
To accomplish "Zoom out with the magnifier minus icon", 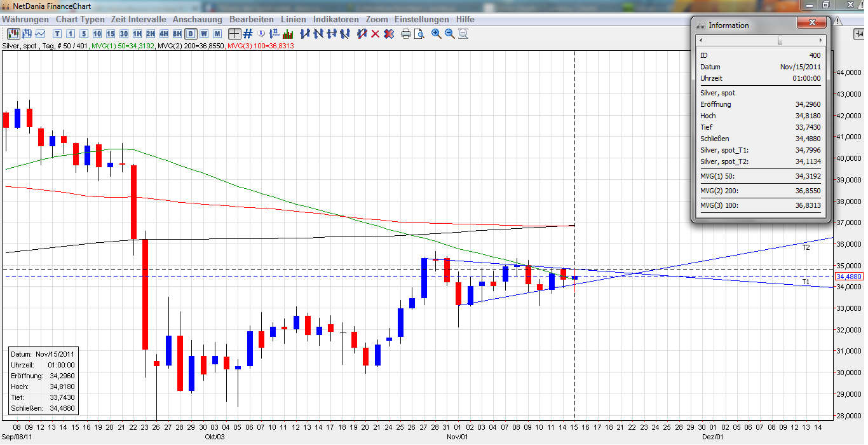I will tap(450, 34).
